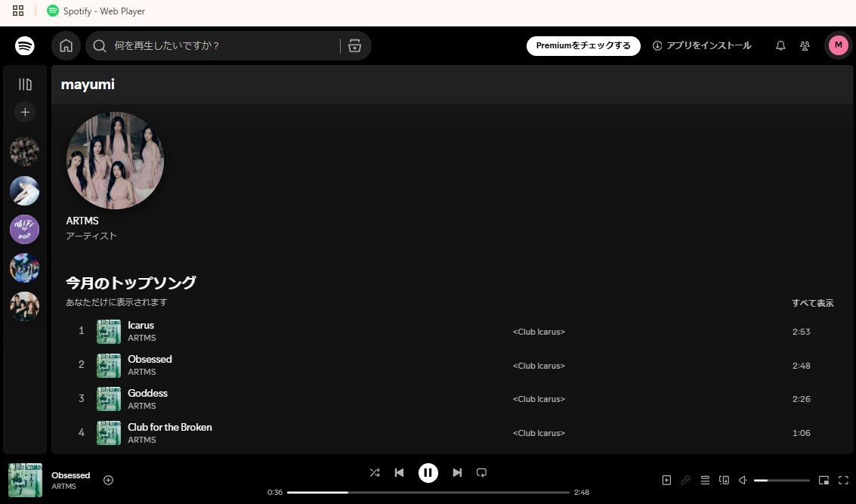
Task: Toggle shuffle playback
Action: 375,472
